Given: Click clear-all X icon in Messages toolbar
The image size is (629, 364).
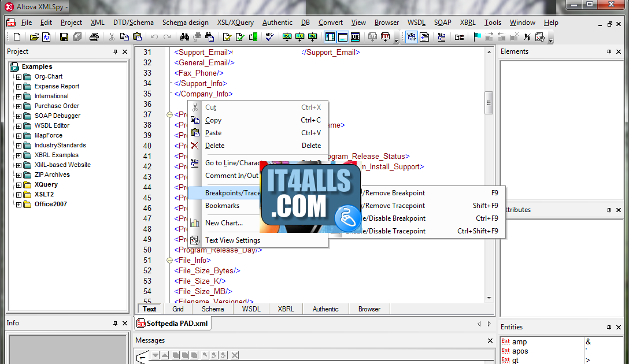Looking at the screenshot, I should click(x=235, y=355).
